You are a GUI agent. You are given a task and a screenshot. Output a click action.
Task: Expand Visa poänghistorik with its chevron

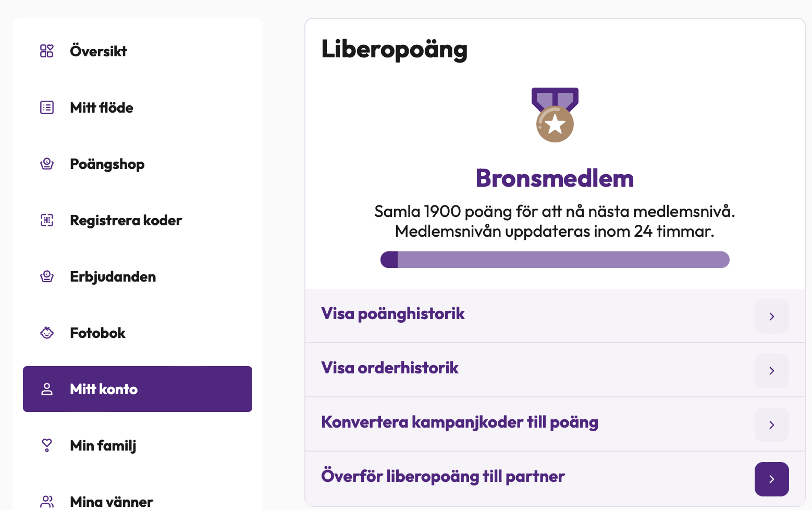(772, 317)
